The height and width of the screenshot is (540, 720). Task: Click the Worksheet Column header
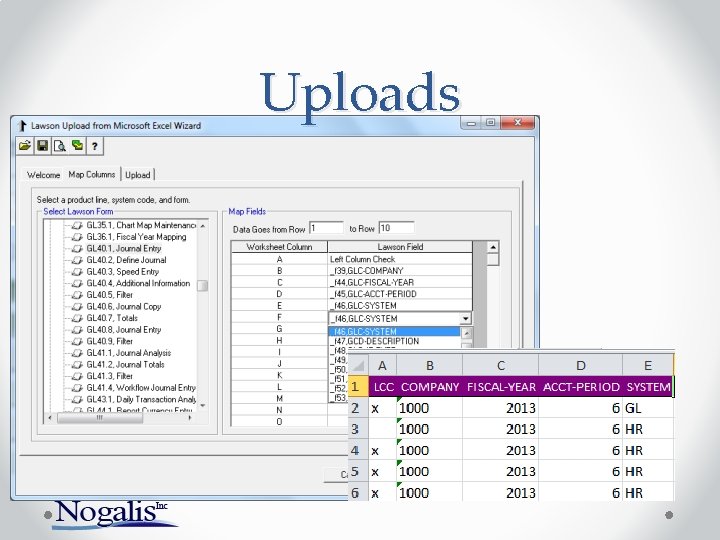279,247
